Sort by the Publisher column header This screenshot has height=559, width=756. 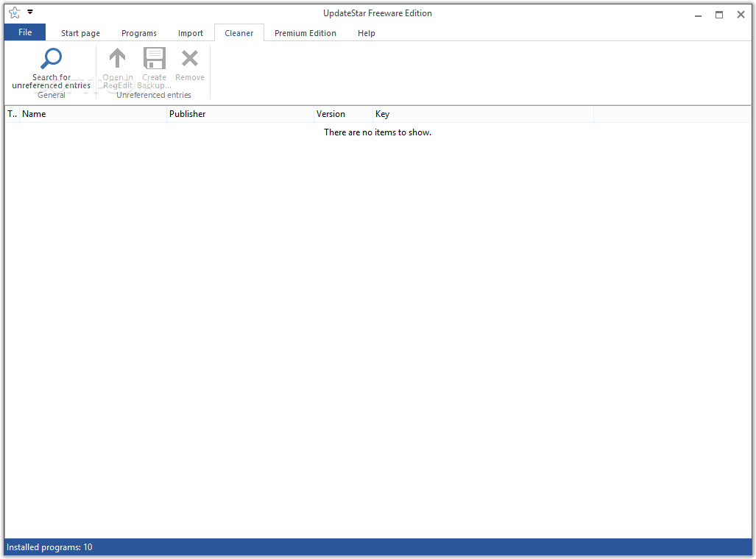(x=240, y=114)
